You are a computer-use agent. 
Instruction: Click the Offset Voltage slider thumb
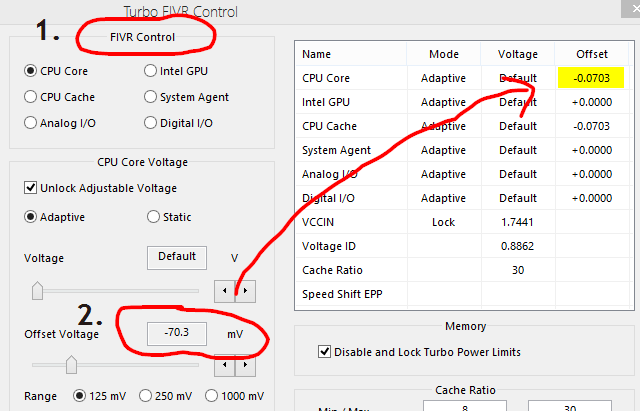(71, 366)
